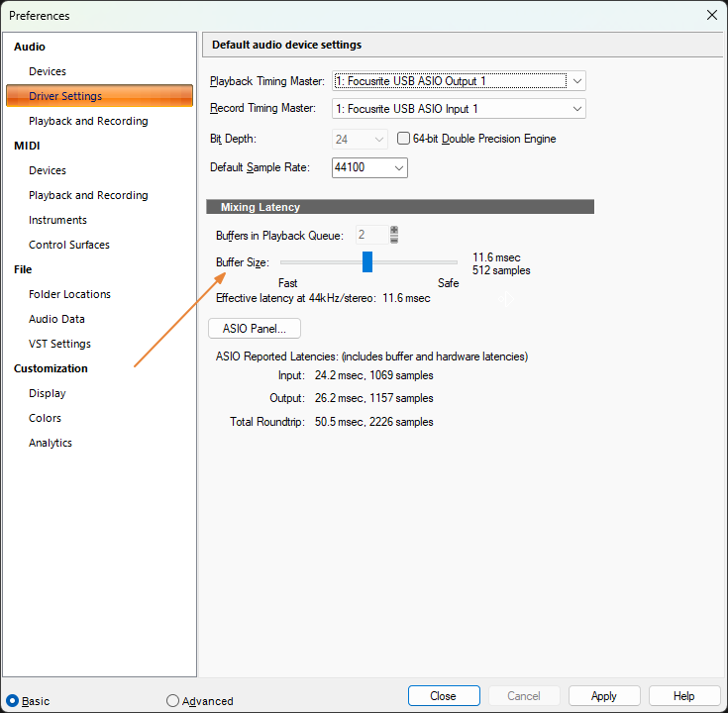728x713 pixels.
Task: Select Audio Data under File
Action: (56, 319)
